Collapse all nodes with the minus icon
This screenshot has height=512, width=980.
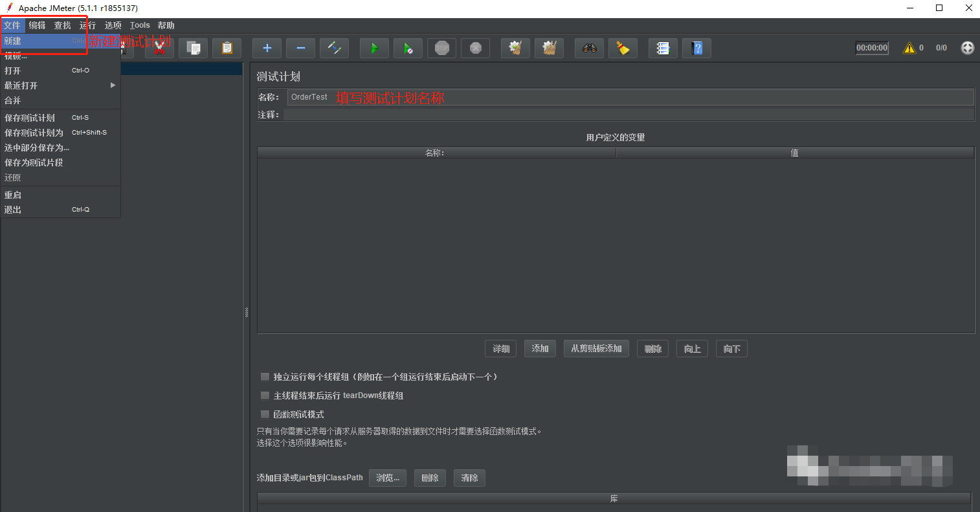tap(300, 48)
